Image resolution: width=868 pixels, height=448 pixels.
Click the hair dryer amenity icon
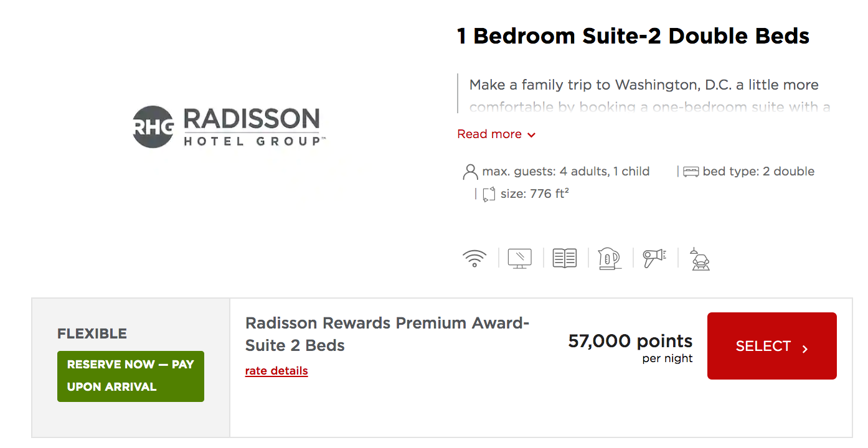(654, 258)
